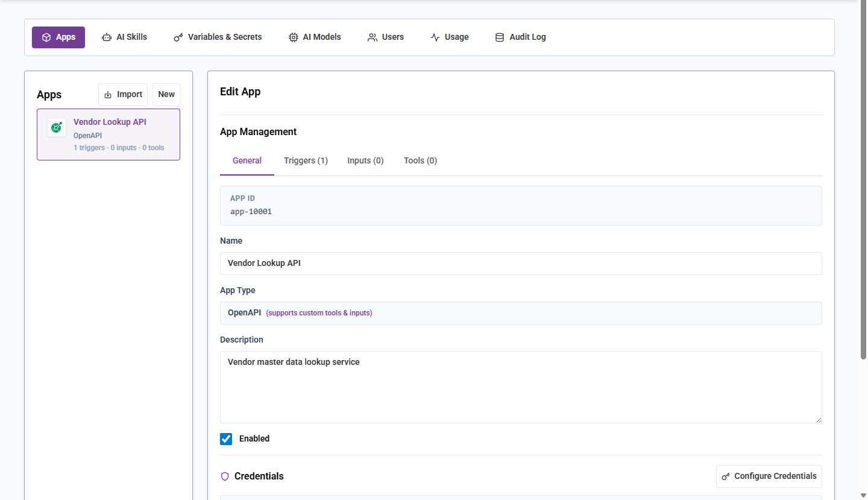View the Usage tab

pos(450,37)
